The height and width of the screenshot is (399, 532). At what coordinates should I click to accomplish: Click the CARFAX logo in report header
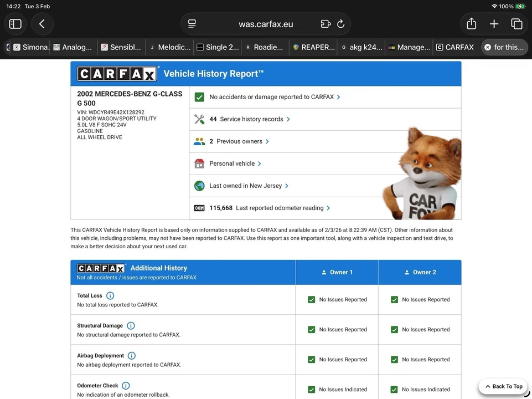[x=117, y=74]
